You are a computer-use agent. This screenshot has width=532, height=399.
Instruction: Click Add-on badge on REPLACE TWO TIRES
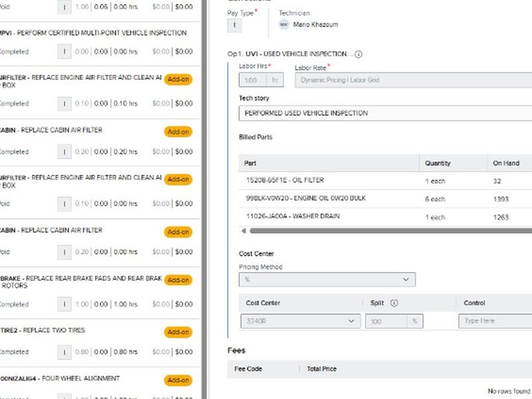[x=178, y=332]
